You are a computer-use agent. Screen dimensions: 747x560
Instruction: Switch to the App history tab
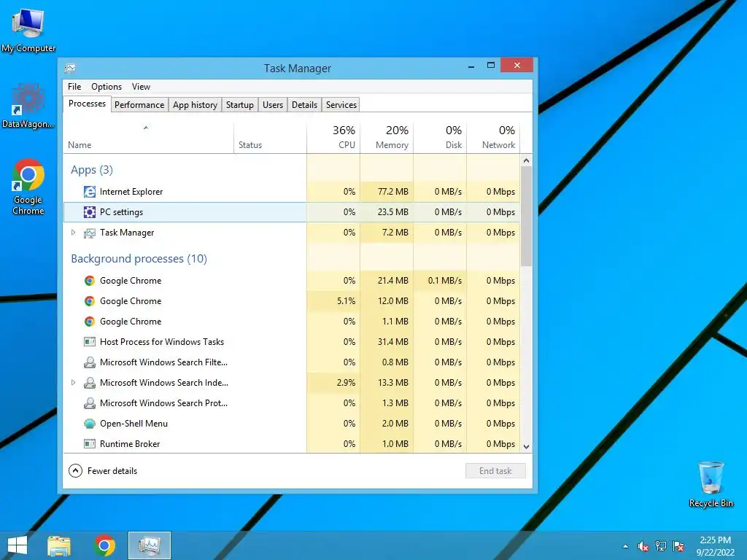click(195, 105)
